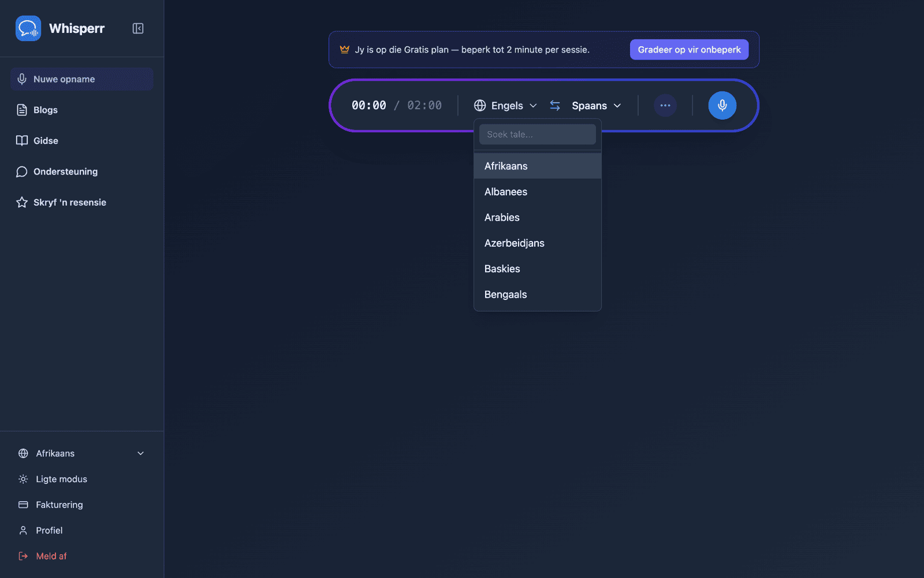Open Profiel settings
This screenshot has width=924, height=578.
[x=81, y=530]
